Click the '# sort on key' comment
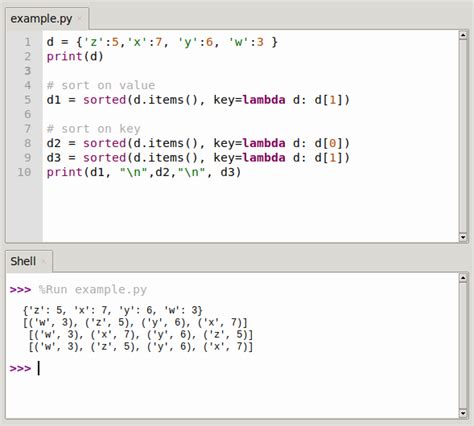The height and width of the screenshot is (426, 474). (94, 129)
